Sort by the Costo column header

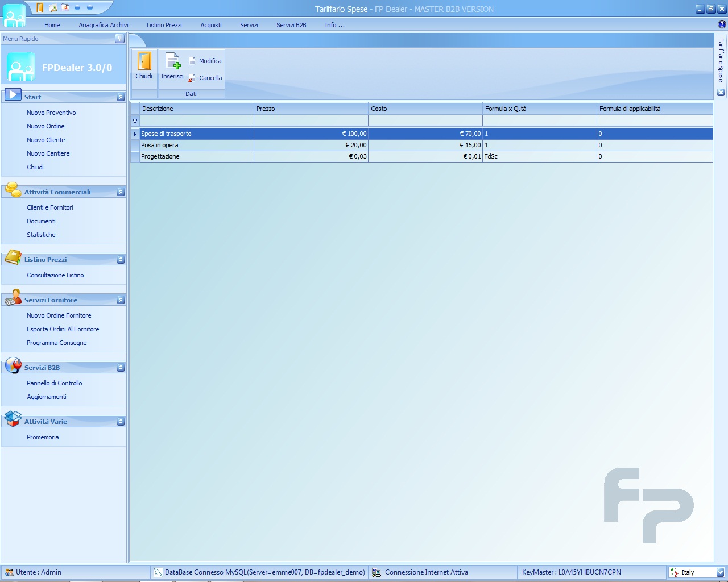coord(425,109)
